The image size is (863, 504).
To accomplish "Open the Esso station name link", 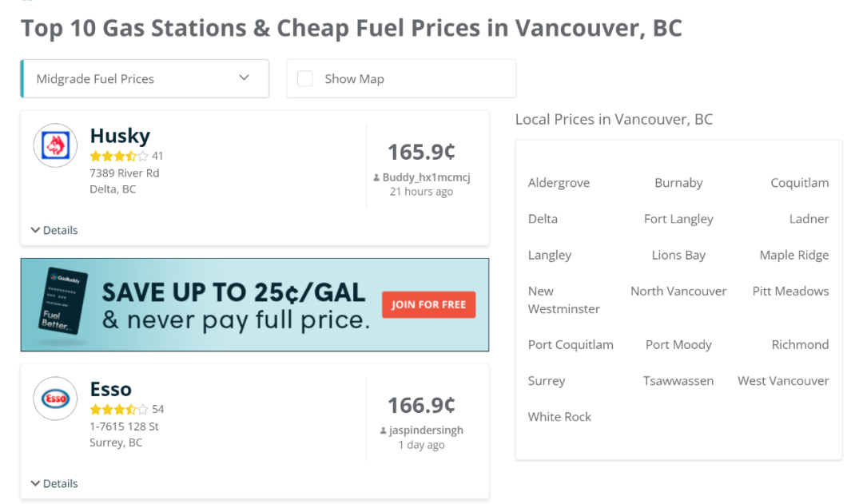I will 111,389.
